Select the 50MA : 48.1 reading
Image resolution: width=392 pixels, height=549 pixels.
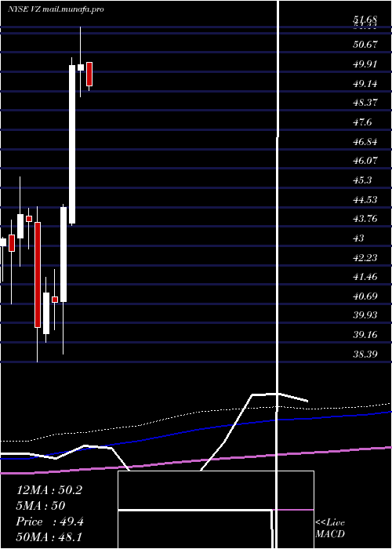[x=49, y=537]
